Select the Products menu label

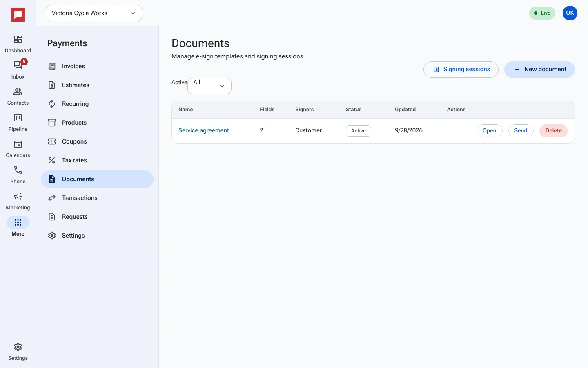(x=74, y=123)
